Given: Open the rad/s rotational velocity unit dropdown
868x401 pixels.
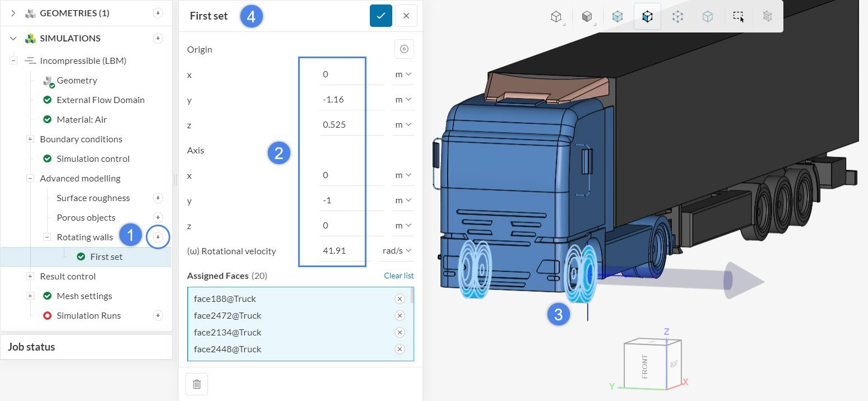Looking at the screenshot, I should coord(397,251).
